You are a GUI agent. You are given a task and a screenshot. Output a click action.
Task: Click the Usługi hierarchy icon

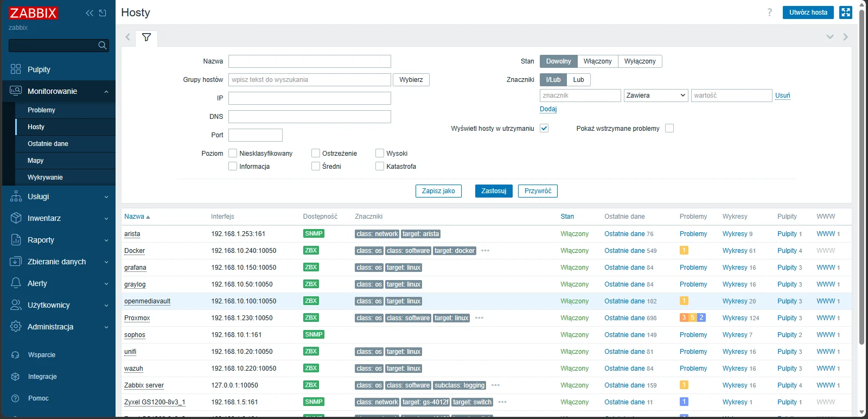[16, 196]
